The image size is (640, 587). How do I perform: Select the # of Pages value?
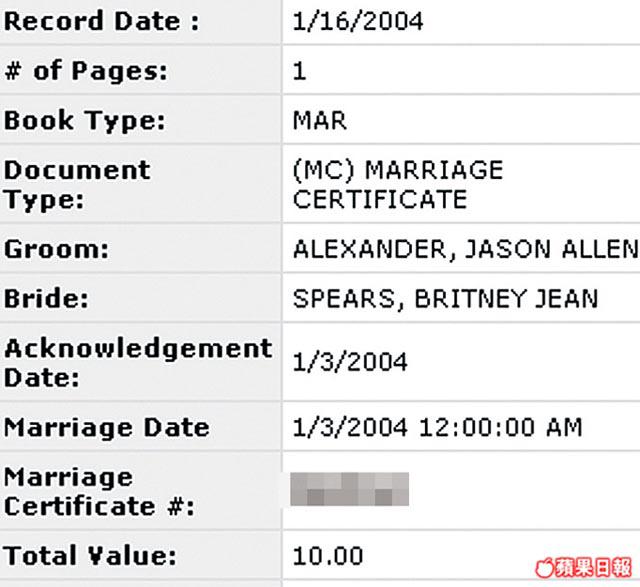click(x=299, y=71)
